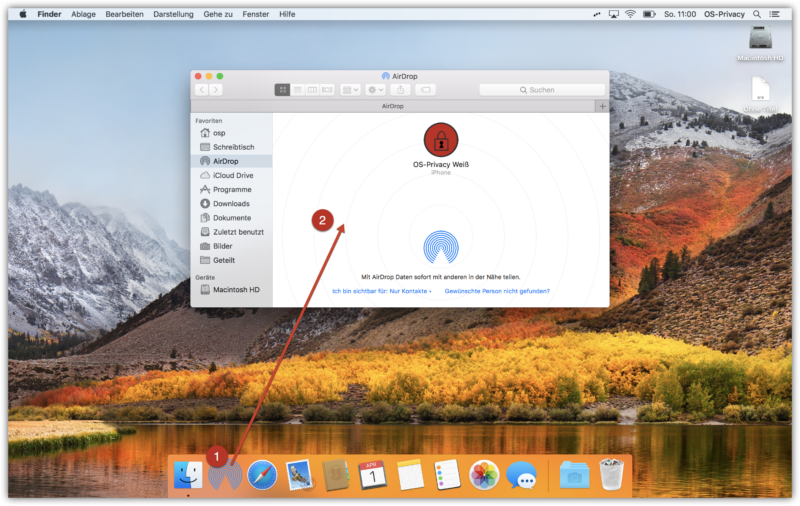Close the AirDrop Finder window

pyautogui.click(x=198, y=76)
